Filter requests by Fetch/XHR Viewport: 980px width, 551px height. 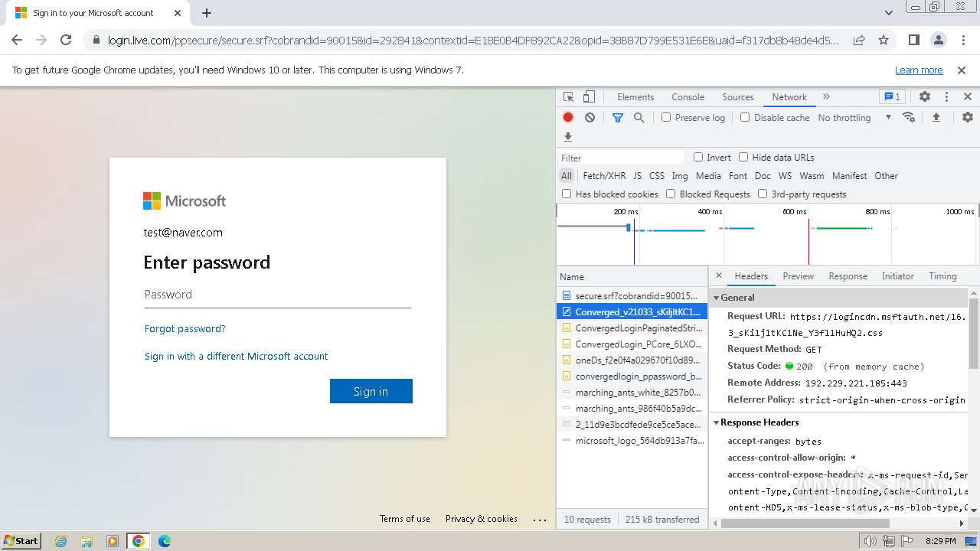(604, 175)
